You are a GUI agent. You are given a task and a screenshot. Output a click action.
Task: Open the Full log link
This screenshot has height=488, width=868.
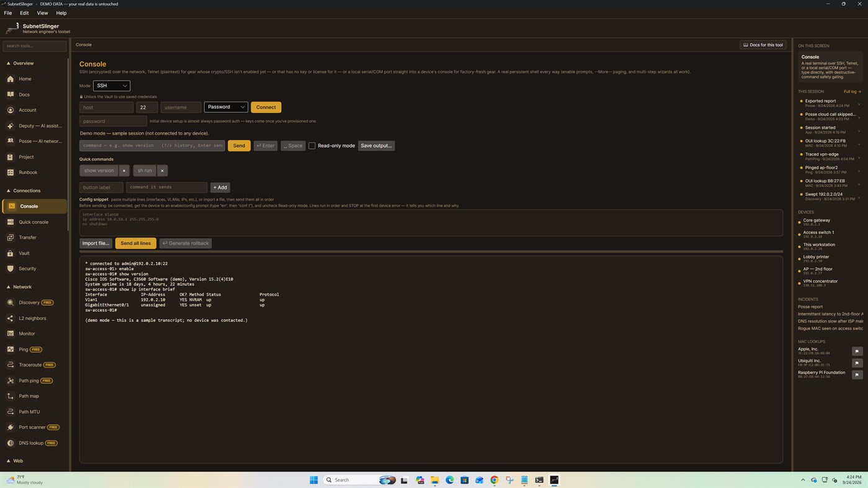pos(852,92)
